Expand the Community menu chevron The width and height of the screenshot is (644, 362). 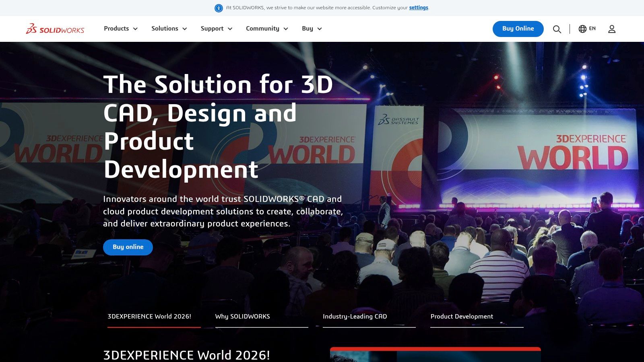point(286,29)
